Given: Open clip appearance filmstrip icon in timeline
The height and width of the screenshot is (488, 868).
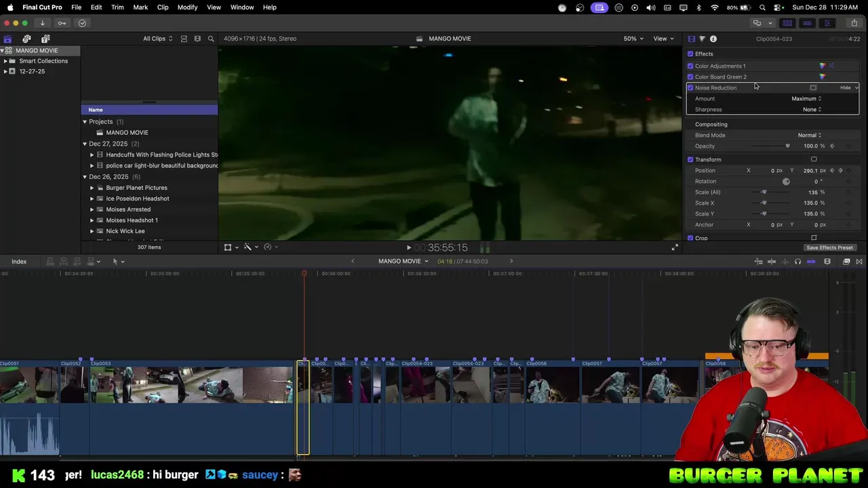Looking at the screenshot, I should [x=827, y=262].
